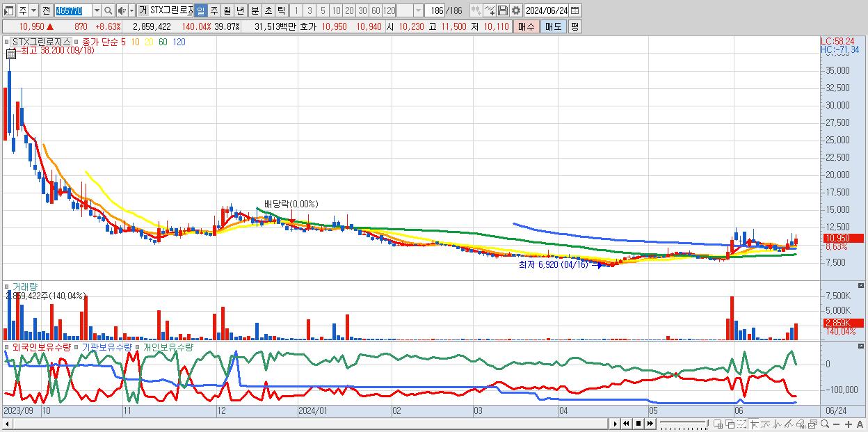This screenshot has width=868, height=432.
Task: Click the 외국인보유수량 legend label
Action: tap(41, 346)
